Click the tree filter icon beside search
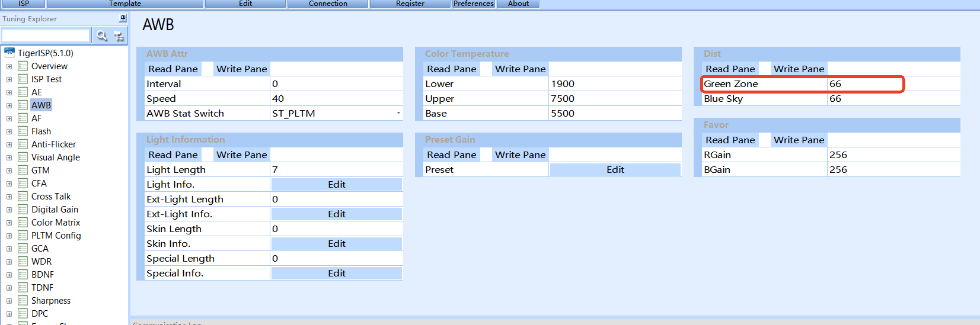The width and height of the screenshot is (980, 325). tap(119, 36)
